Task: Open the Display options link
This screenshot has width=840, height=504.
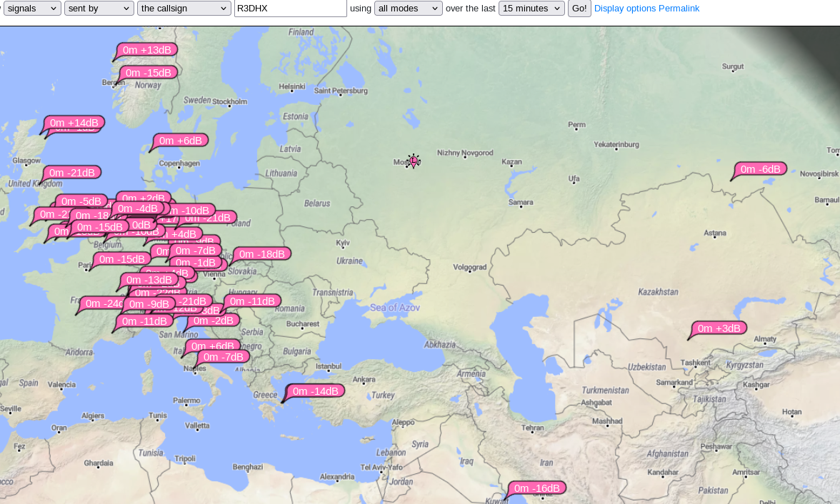Action: pos(625,9)
